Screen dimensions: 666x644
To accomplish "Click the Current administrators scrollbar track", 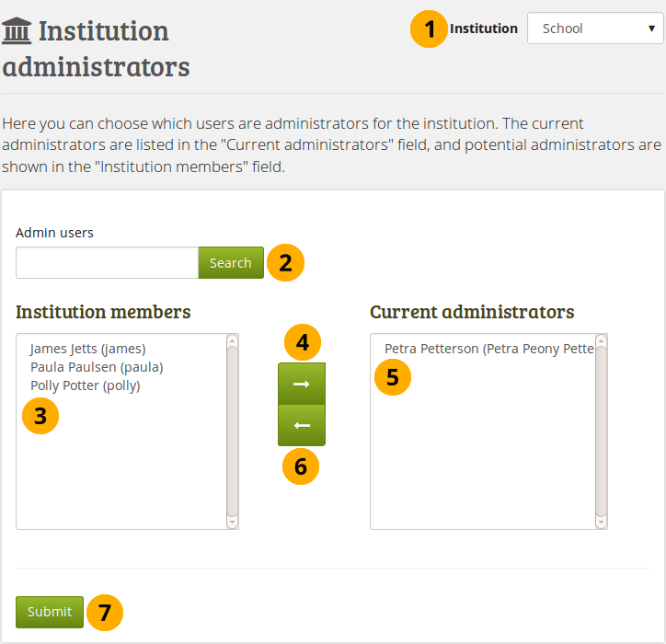I will click(x=601, y=431).
